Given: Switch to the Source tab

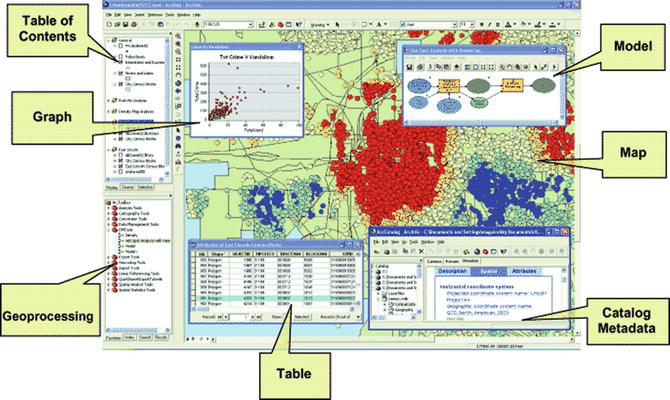Looking at the screenshot, I should (x=127, y=187).
